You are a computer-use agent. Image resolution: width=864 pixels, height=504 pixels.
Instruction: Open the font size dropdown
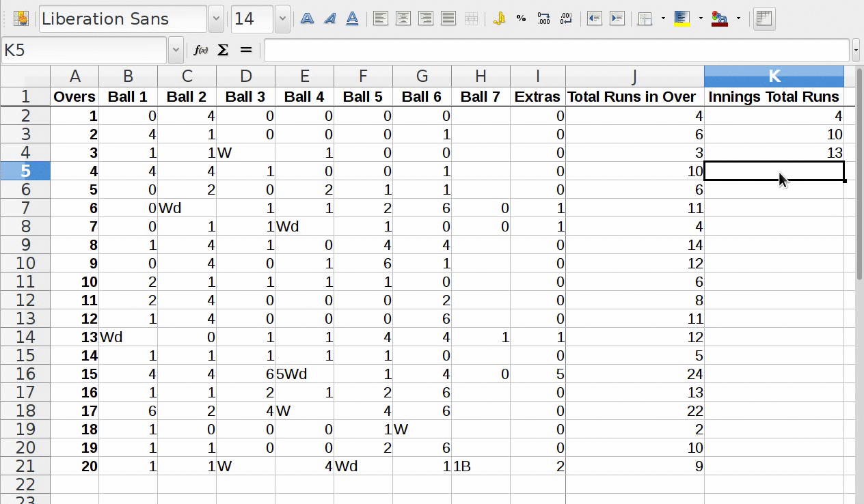282,19
